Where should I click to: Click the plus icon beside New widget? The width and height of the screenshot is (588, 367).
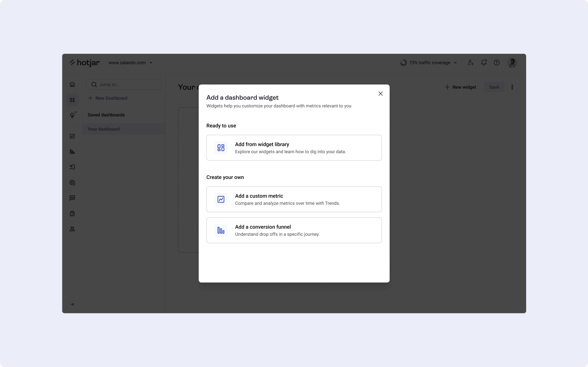pyautogui.click(x=447, y=87)
